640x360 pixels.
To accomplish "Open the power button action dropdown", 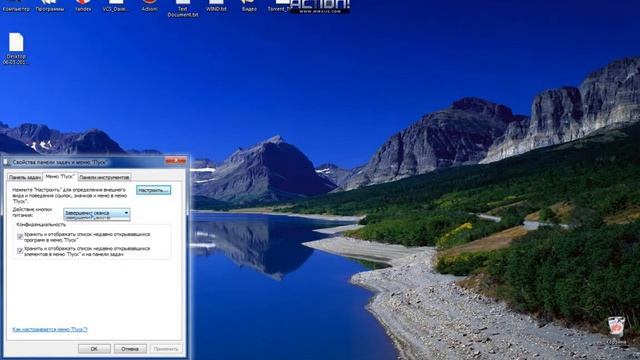I will tap(97, 213).
